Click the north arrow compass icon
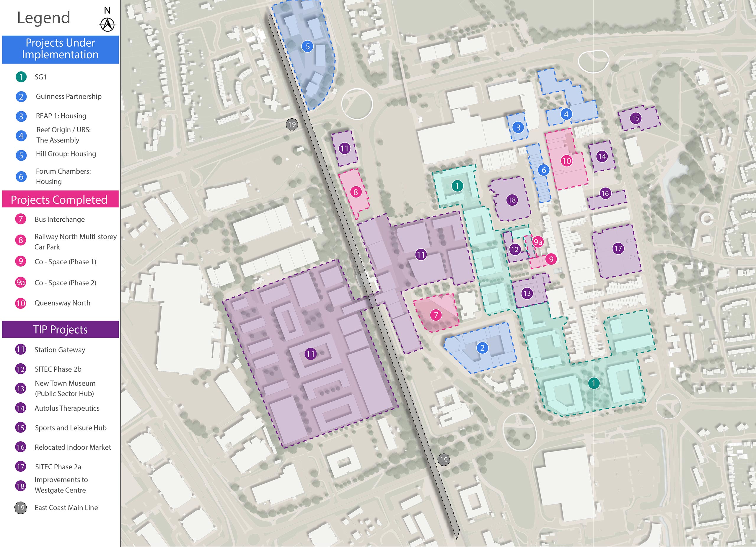 [107, 24]
